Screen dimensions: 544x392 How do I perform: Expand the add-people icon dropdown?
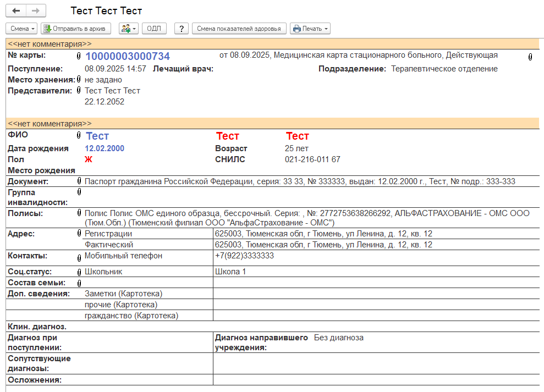tap(129, 29)
